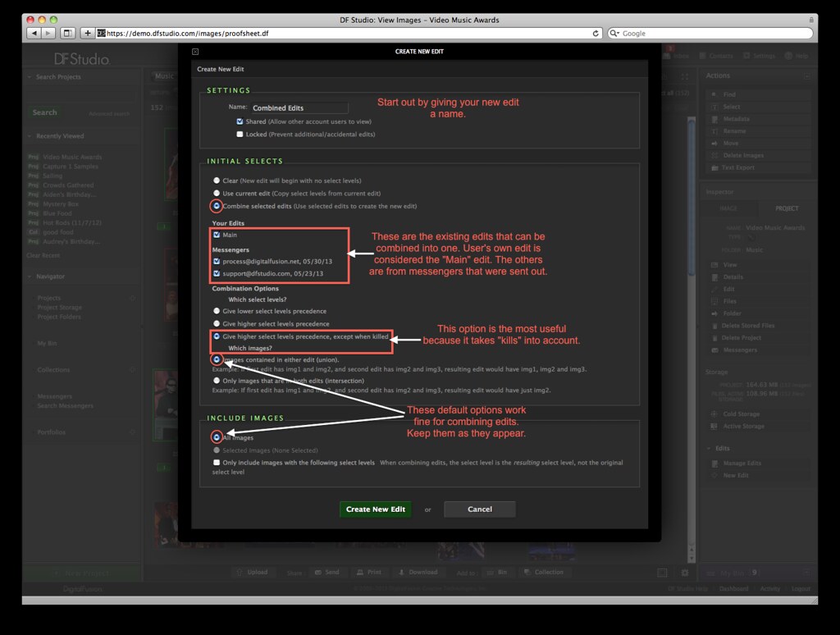Image resolution: width=840 pixels, height=635 pixels.
Task: Open Inbox in the top navigation
Action: [x=677, y=56]
